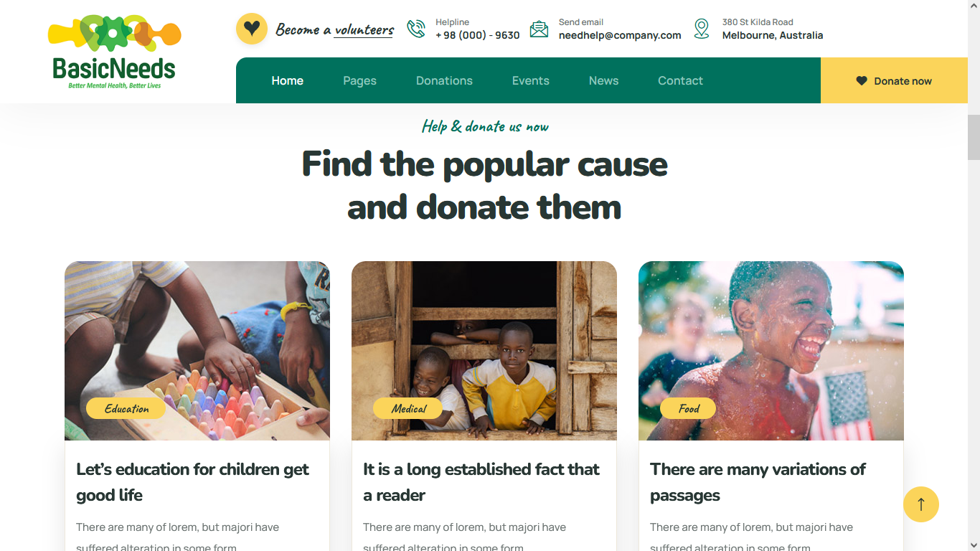This screenshot has width=980, height=551.
Task: Open the Home menu item
Action: 288,80
